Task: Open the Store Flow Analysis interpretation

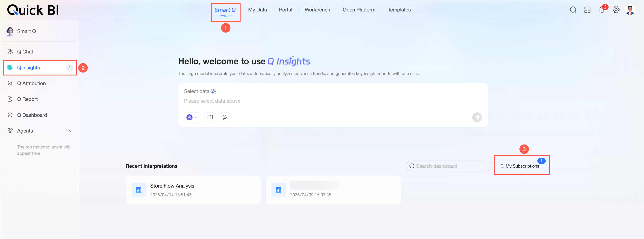Action: (193, 190)
